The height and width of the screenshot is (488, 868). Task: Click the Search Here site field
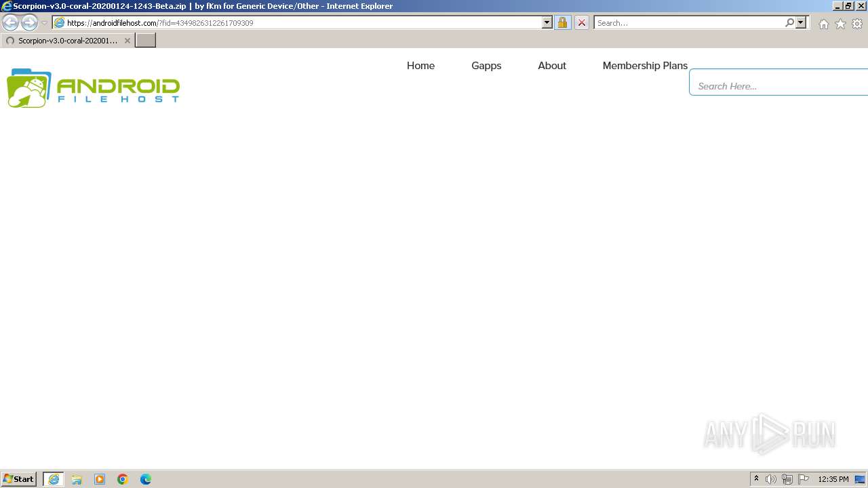click(x=778, y=82)
